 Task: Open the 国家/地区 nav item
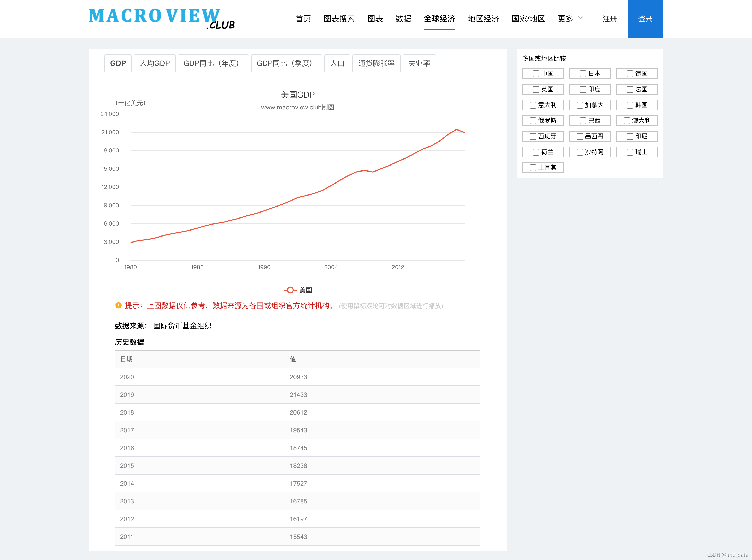[x=528, y=19]
